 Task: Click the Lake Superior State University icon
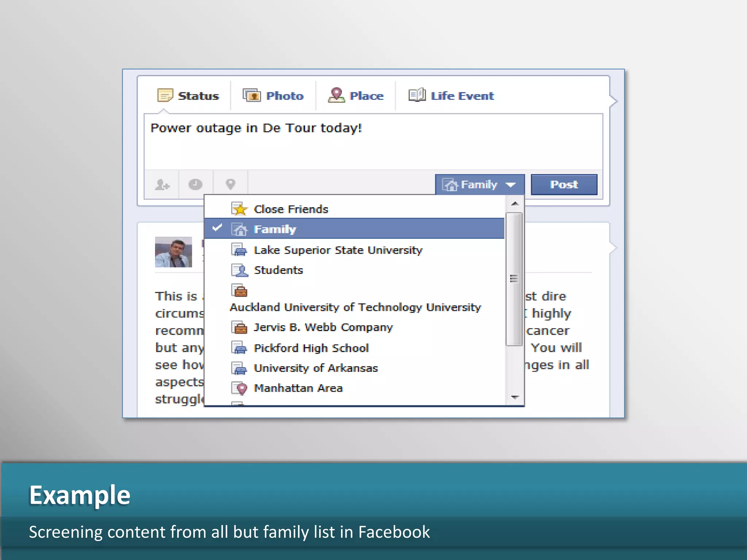click(x=239, y=250)
